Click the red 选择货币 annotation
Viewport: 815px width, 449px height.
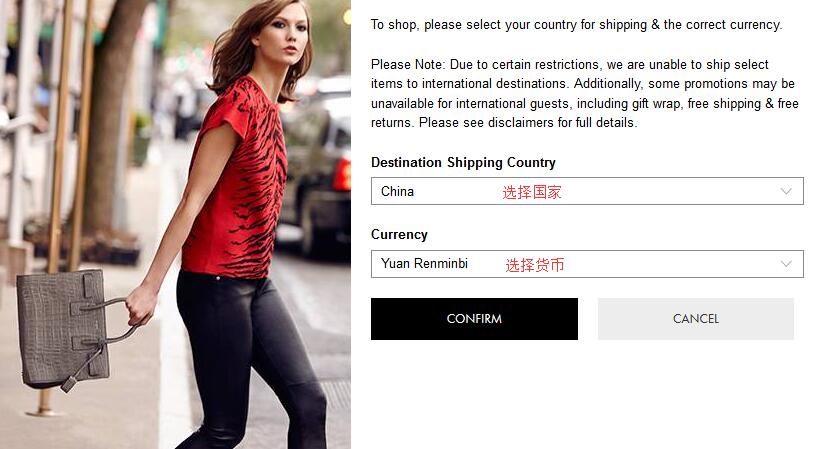point(534,265)
